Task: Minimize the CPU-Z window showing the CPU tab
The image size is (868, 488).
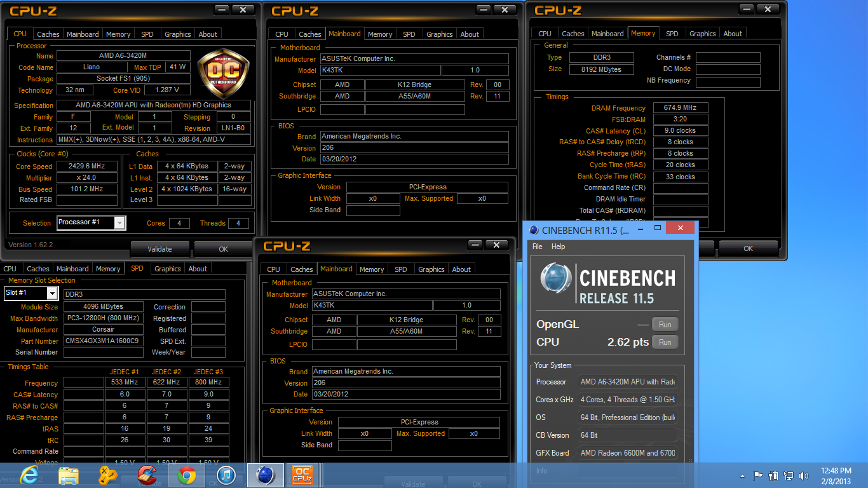Action: (x=221, y=9)
